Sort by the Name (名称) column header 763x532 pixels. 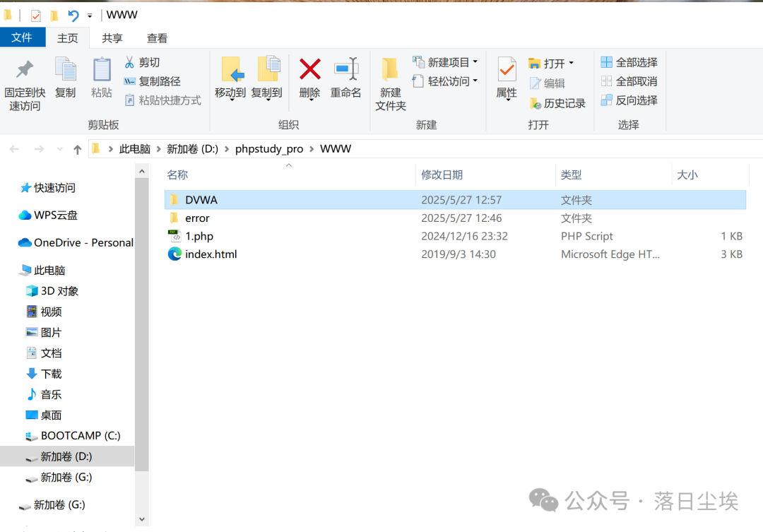[177, 175]
